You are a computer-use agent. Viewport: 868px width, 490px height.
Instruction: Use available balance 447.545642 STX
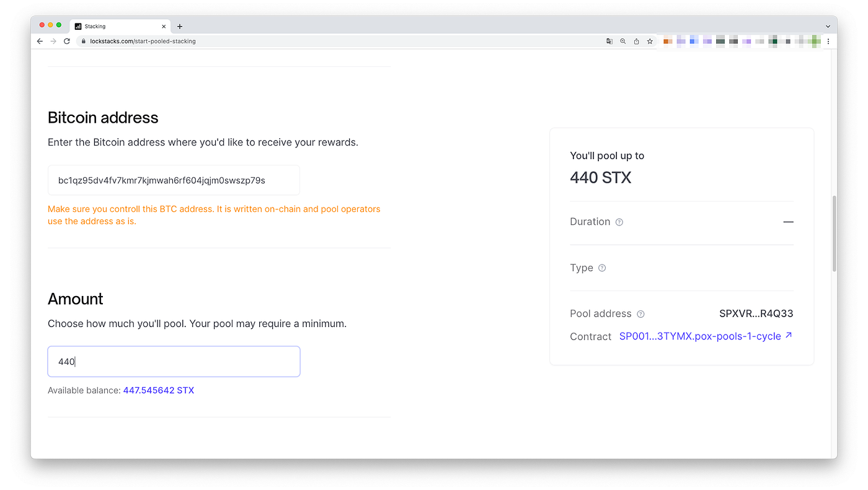click(x=159, y=390)
